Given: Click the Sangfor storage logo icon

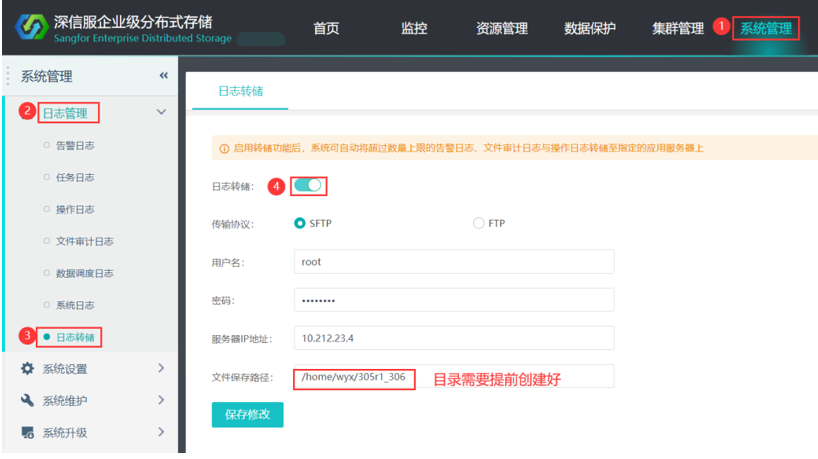Looking at the screenshot, I should point(31,27).
